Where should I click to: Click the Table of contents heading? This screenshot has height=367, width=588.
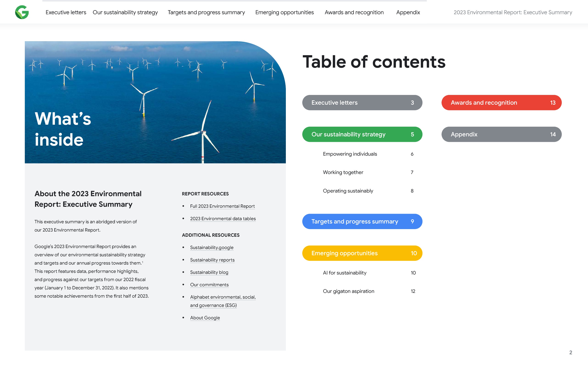point(374,62)
